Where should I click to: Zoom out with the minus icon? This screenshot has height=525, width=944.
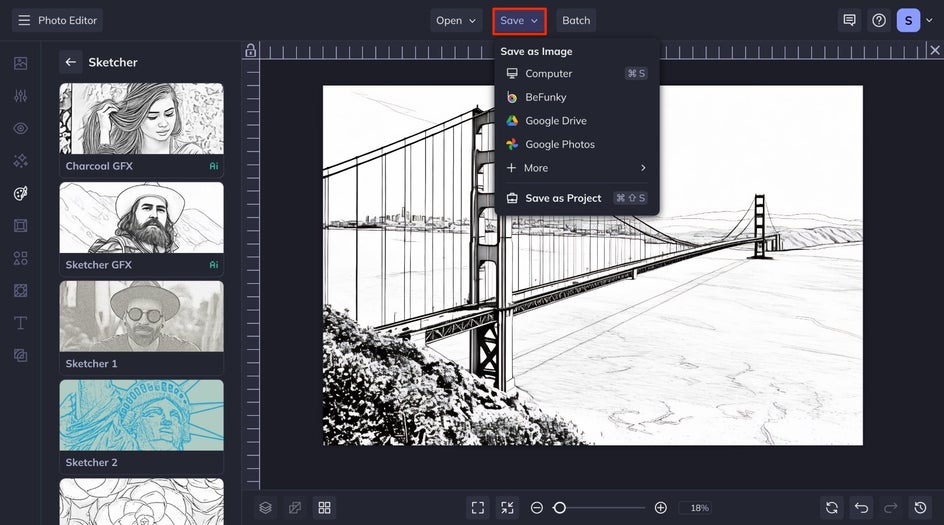(537, 508)
